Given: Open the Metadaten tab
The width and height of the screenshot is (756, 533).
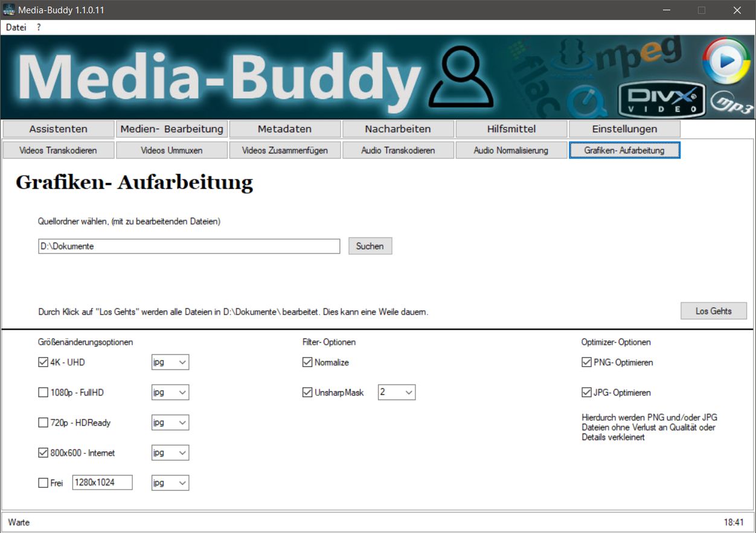Looking at the screenshot, I should point(285,129).
